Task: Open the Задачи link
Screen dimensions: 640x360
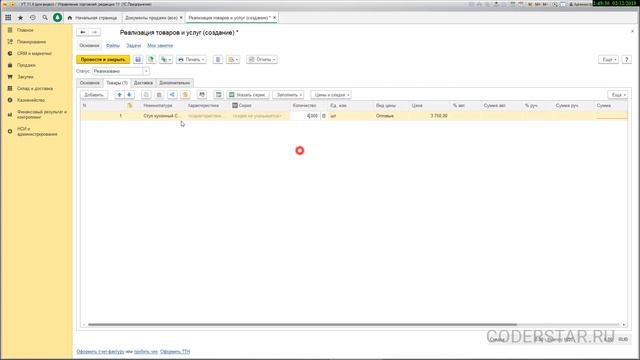Action: (133, 45)
